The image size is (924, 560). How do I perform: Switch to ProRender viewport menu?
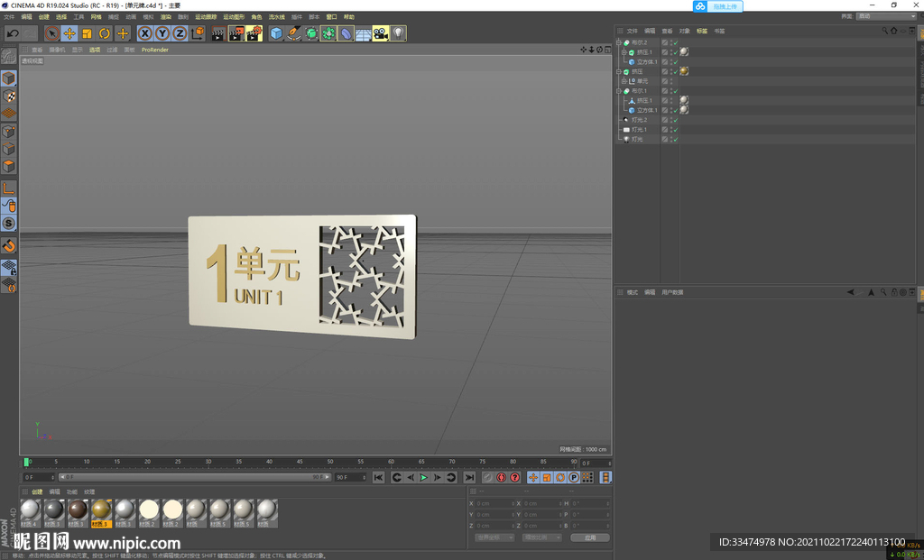tap(154, 50)
